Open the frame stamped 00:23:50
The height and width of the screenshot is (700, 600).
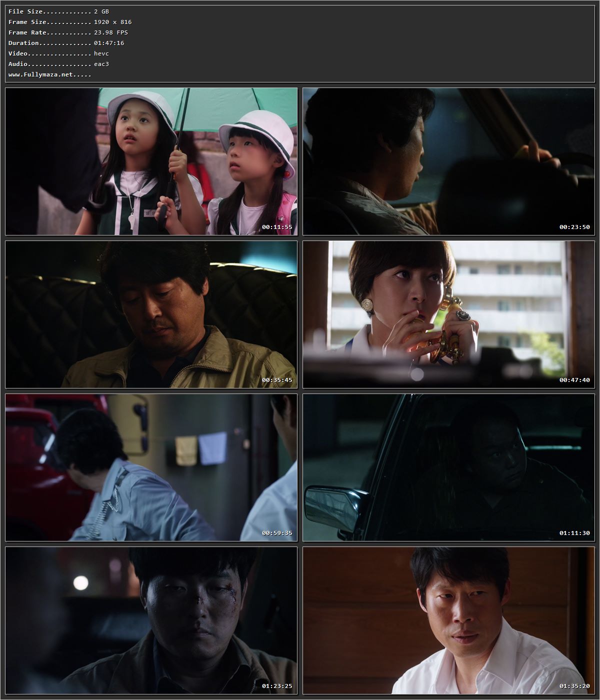point(448,161)
